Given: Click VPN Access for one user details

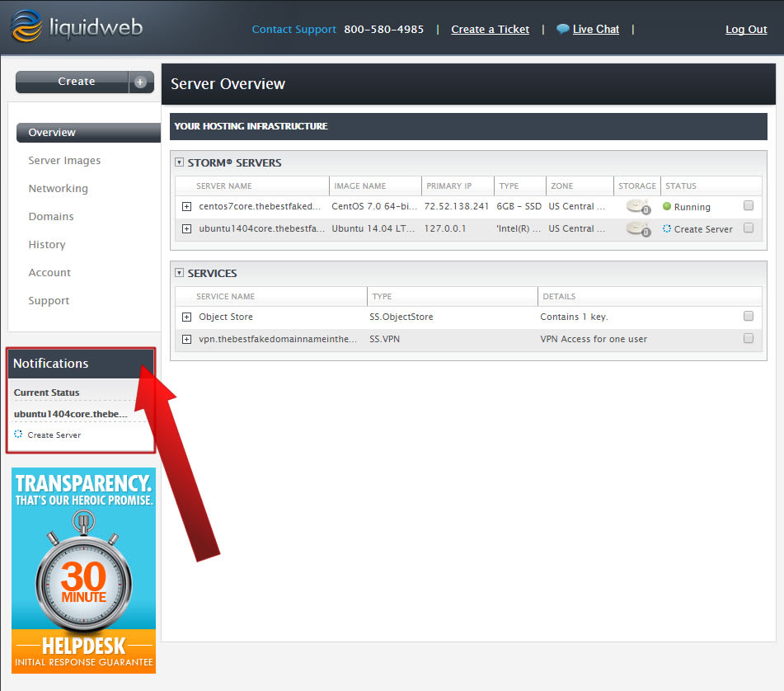Looking at the screenshot, I should pyautogui.click(x=593, y=339).
